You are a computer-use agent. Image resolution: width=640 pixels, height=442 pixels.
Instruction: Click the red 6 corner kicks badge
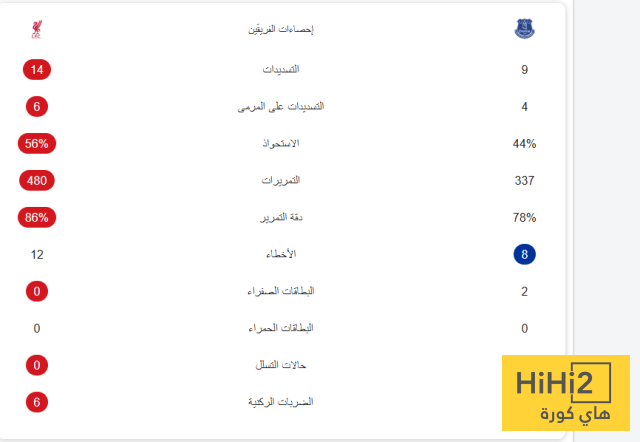click(x=37, y=401)
